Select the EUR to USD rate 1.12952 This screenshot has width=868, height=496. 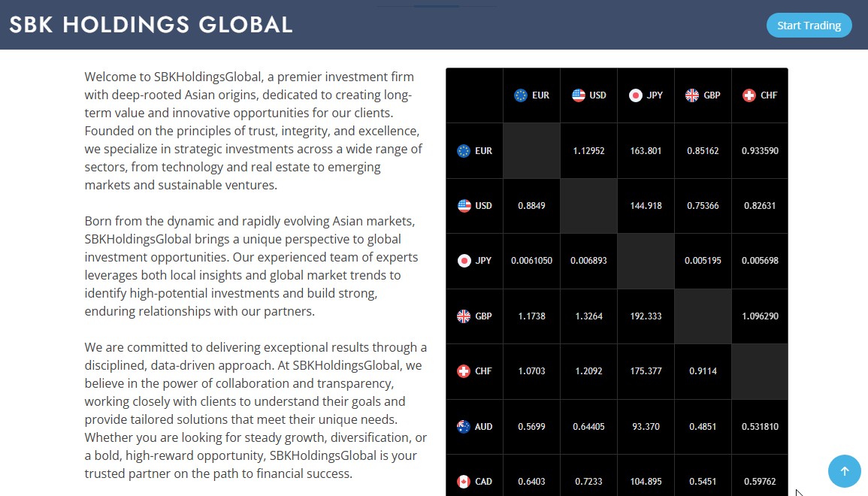point(588,151)
